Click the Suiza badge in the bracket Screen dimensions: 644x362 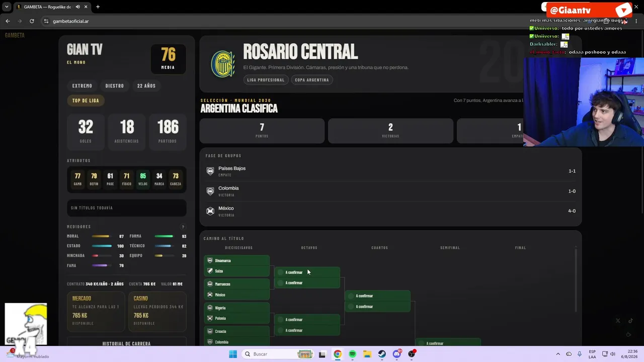point(210,271)
